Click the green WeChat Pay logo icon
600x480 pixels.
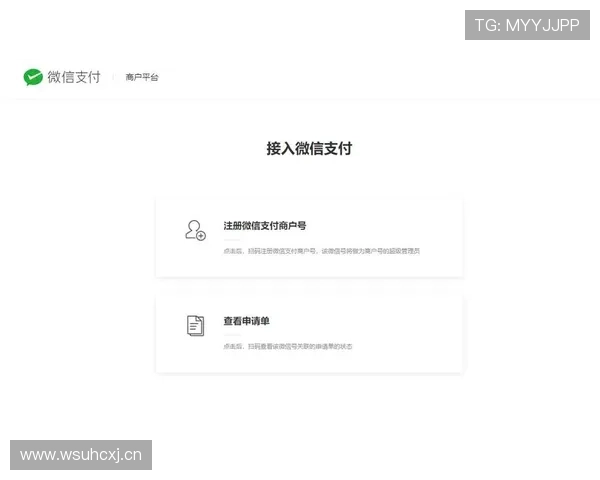coord(33,77)
